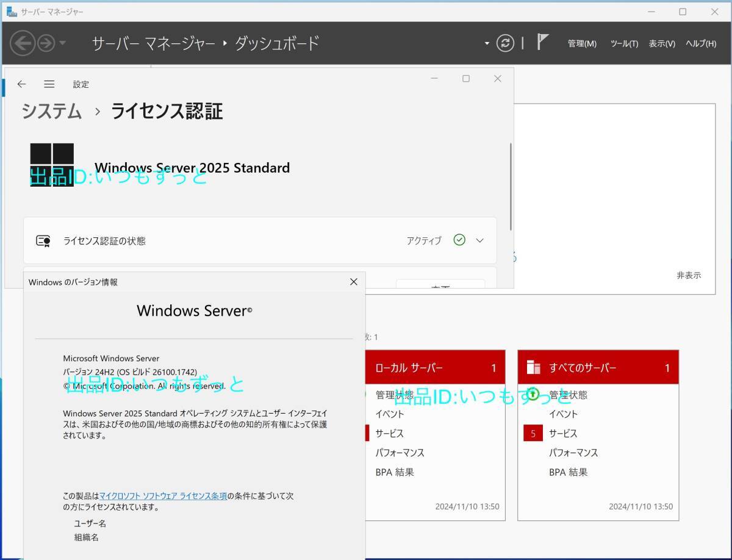Viewport: 732px width, 560px height.
Task: Open the Settings hamburger navigation menu
Action: coord(49,84)
